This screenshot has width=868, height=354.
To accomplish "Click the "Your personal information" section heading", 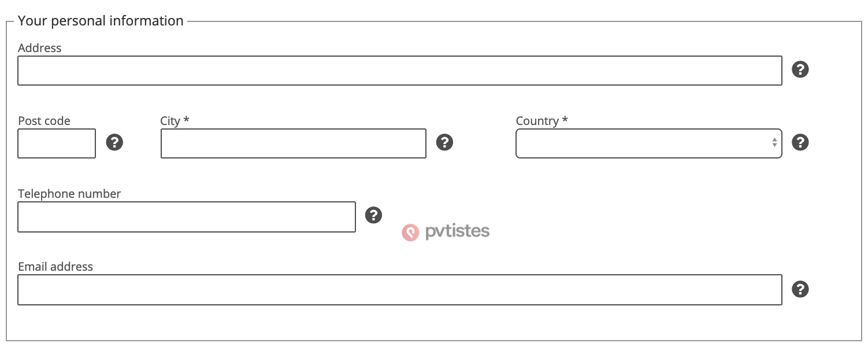I will click(101, 21).
